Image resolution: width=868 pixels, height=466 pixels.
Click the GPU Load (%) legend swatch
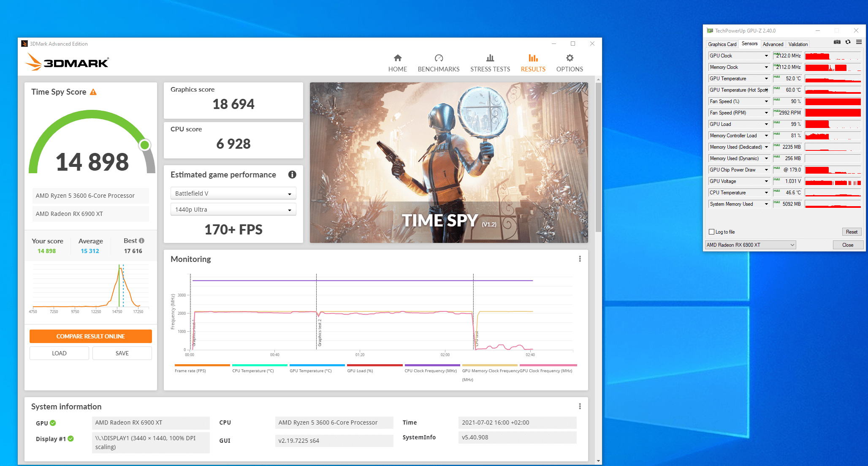click(x=374, y=365)
